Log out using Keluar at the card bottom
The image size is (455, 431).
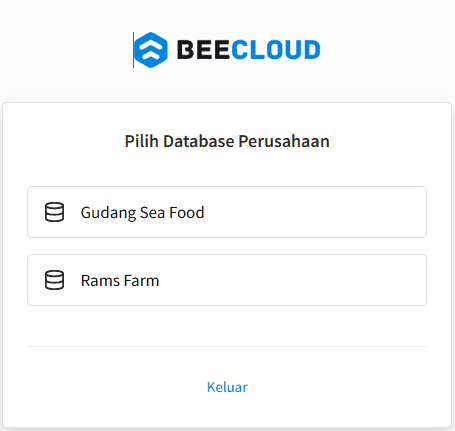point(227,387)
